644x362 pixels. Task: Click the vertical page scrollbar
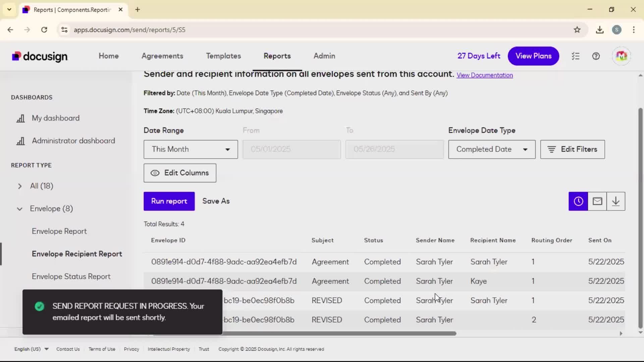coord(640,218)
